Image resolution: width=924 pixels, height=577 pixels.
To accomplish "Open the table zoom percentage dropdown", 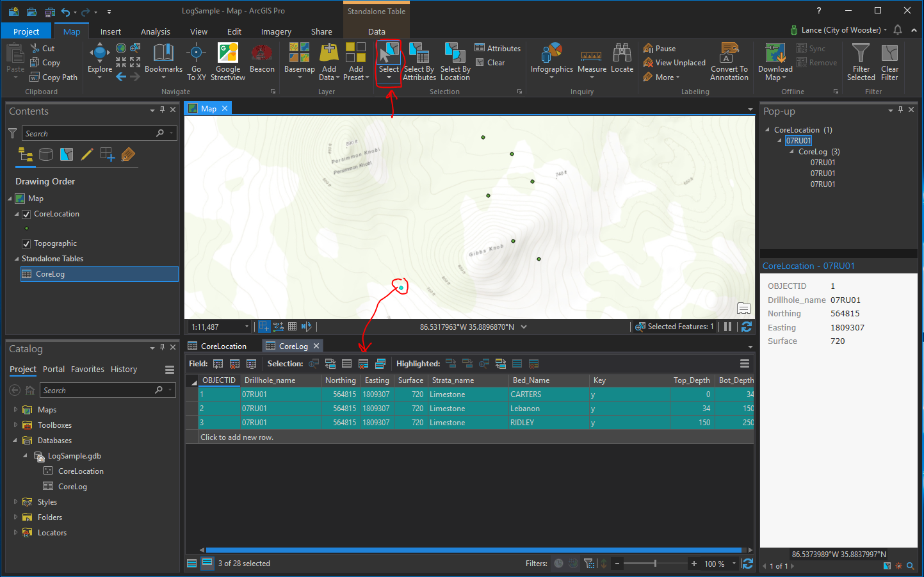I will pyautogui.click(x=734, y=564).
